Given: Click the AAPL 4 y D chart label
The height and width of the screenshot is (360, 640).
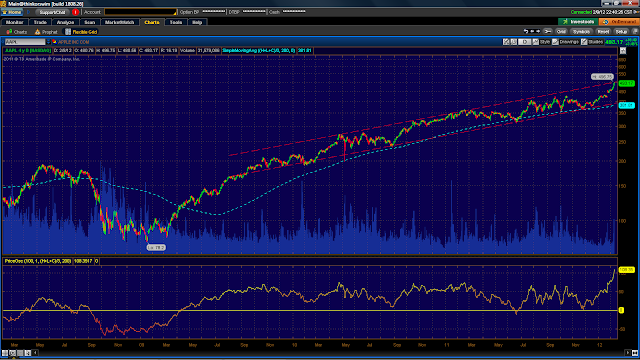Looking at the screenshot, I should (28, 51).
